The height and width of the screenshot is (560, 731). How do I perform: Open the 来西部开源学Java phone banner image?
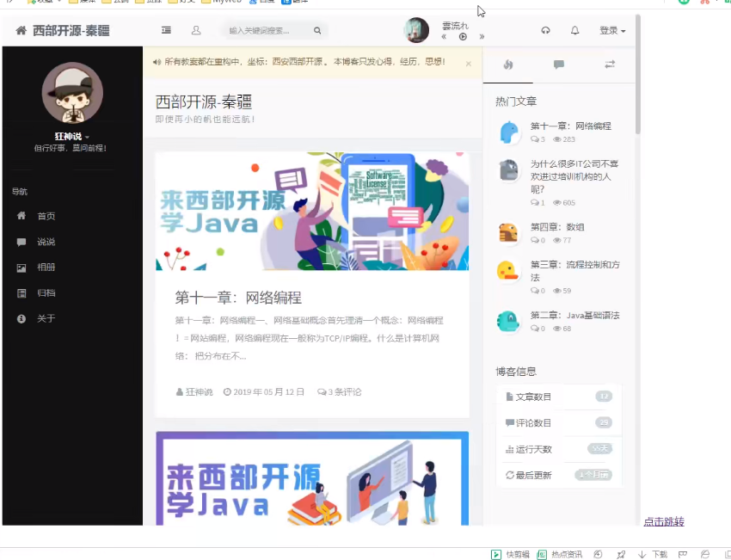(x=312, y=211)
